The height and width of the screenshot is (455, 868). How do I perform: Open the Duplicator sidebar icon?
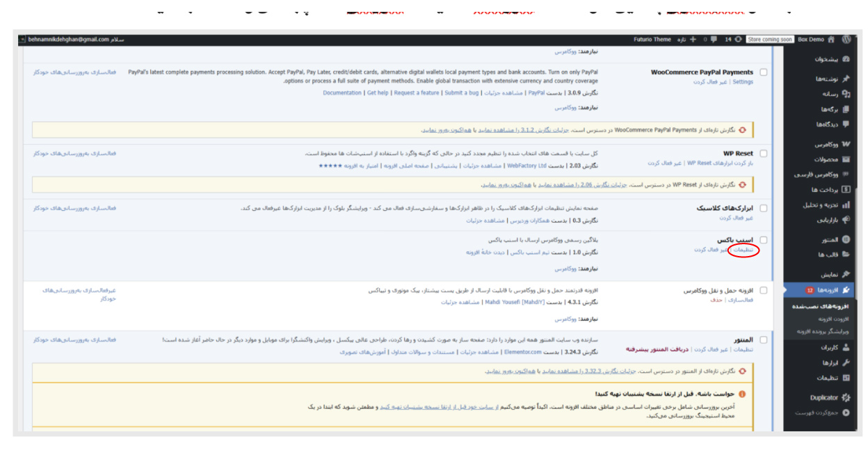tap(845, 398)
